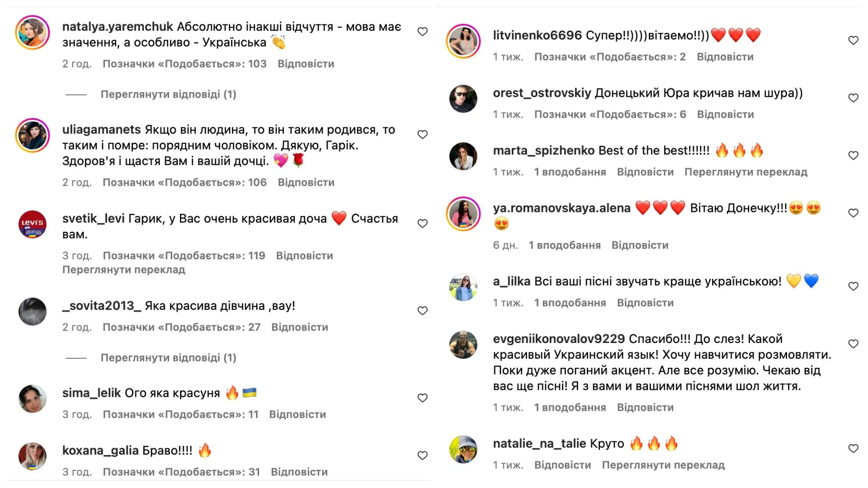
Task: Like sima_lelik's comment
Action: (422, 398)
